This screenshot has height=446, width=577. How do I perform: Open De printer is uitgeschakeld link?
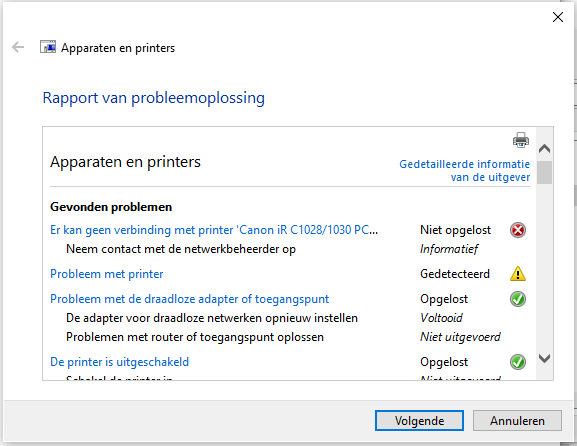click(120, 362)
